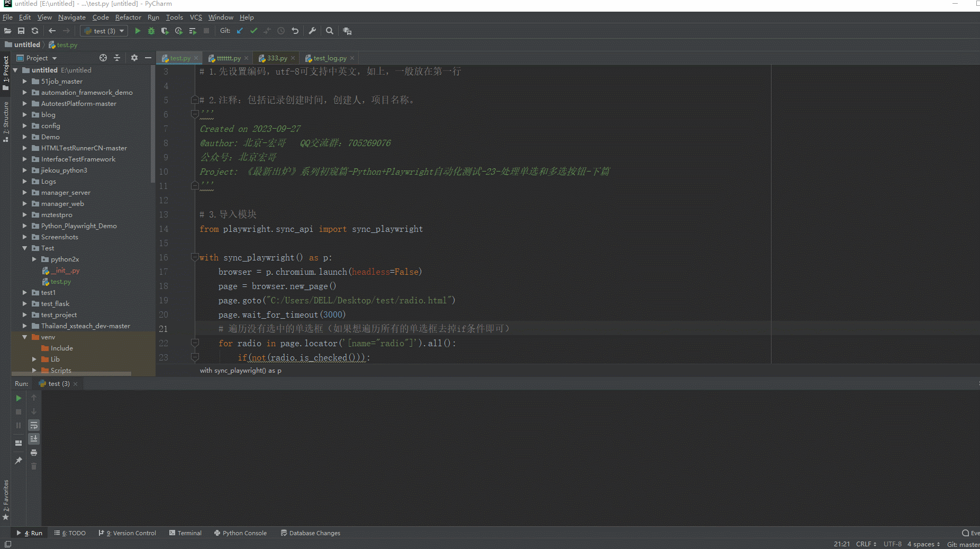Fold the with sync_playwright block
This screenshot has height=549, width=980.
click(195, 257)
